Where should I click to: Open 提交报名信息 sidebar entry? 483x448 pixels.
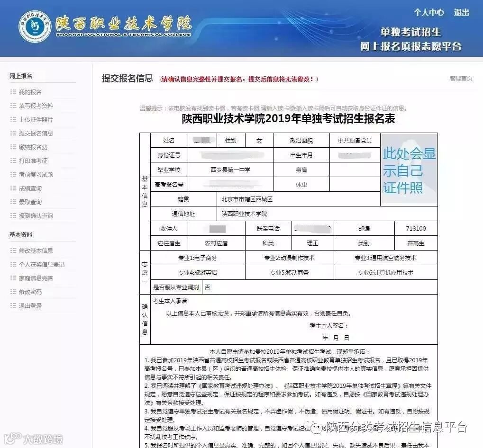36,133
